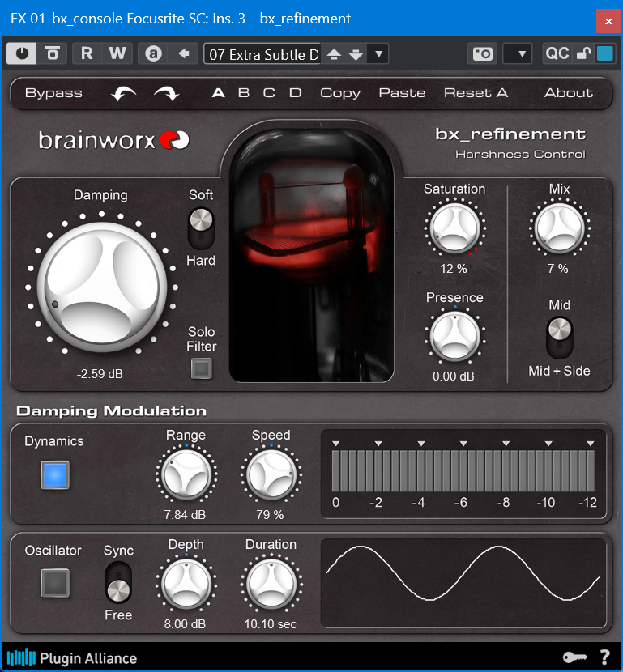
Task: Toggle the Sync/Free switch
Action: pyautogui.click(x=118, y=583)
